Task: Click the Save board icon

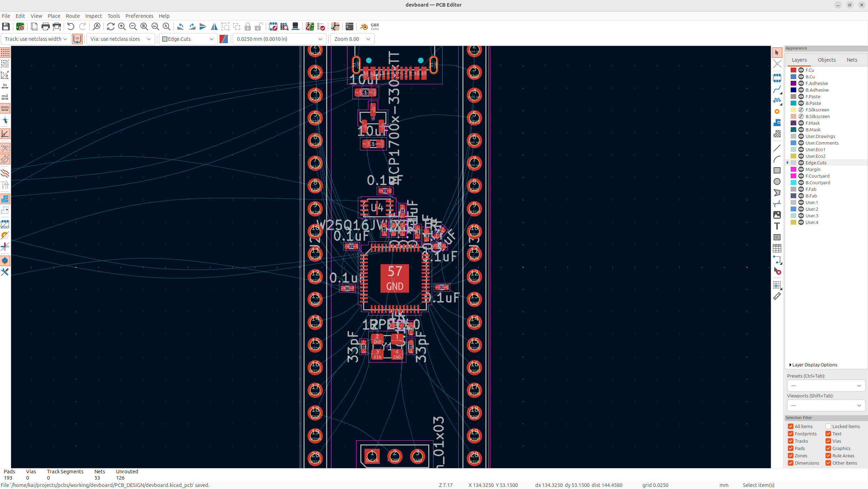Action: coord(6,26)
